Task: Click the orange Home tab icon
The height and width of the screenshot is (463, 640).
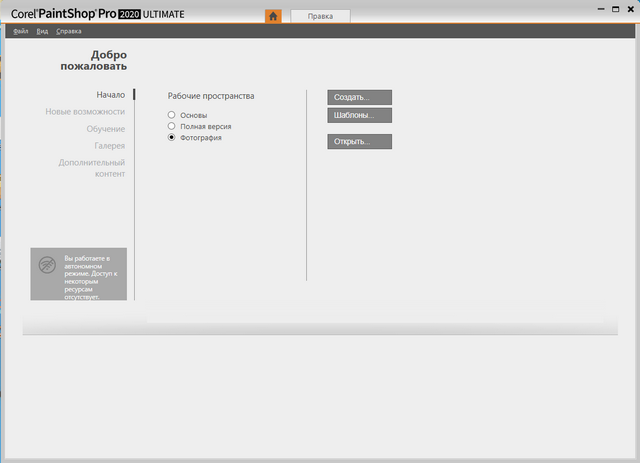Action: 273,16
